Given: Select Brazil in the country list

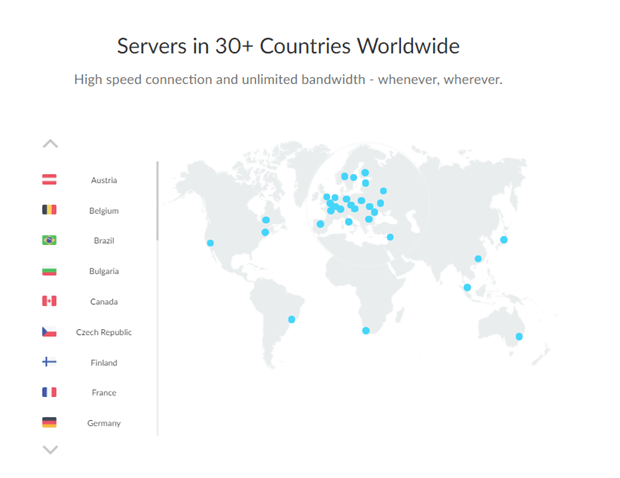Looking at the screenshot, I should (x=104, y=241).
